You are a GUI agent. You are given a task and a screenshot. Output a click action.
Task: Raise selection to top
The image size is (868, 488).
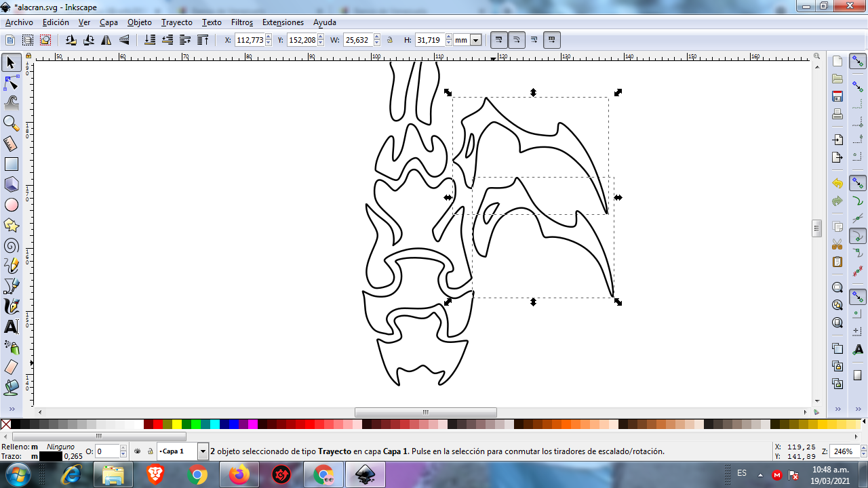click(203, 40)
